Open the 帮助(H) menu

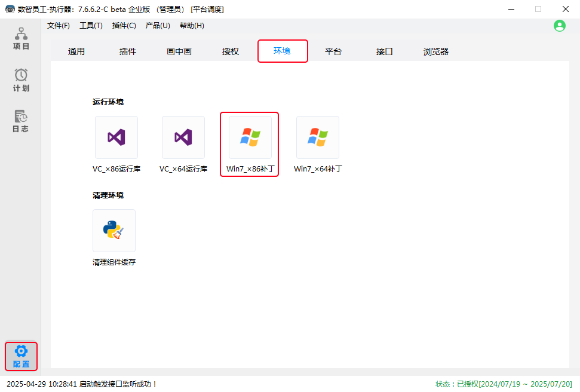(x=192, y=26)
